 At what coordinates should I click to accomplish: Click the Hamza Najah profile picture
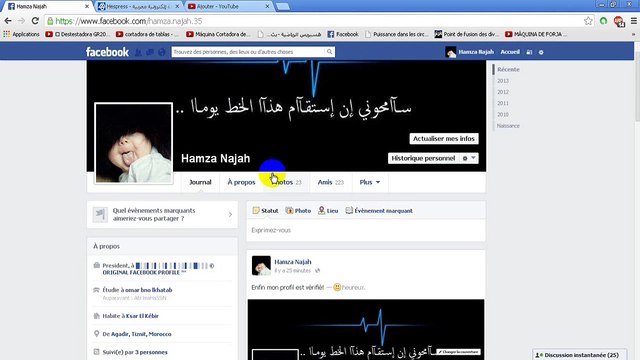133,143
